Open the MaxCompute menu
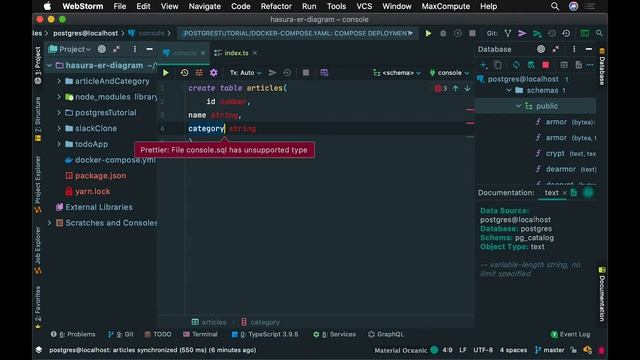The image size is (640, 360). 446,7
